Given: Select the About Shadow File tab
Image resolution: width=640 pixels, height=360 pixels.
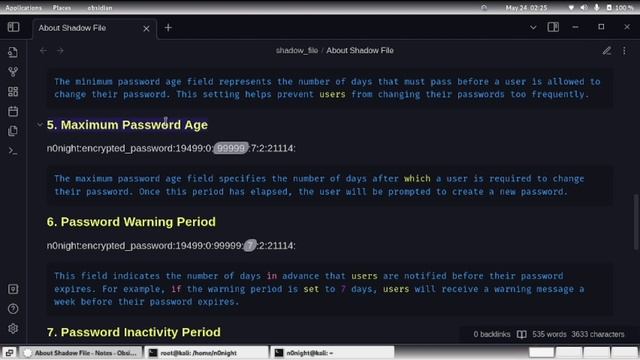Looking at the screenshot, I should click(95, 28).
